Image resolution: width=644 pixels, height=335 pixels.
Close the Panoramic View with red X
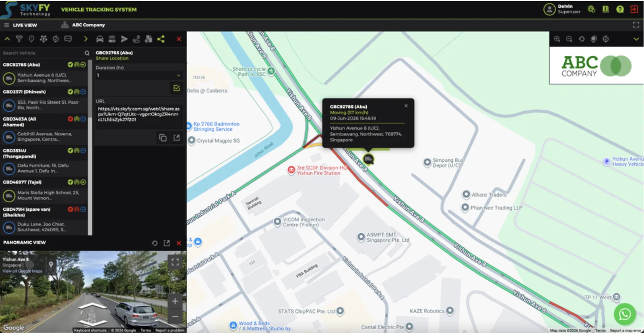pyautogui.click(x=179, y=243)
